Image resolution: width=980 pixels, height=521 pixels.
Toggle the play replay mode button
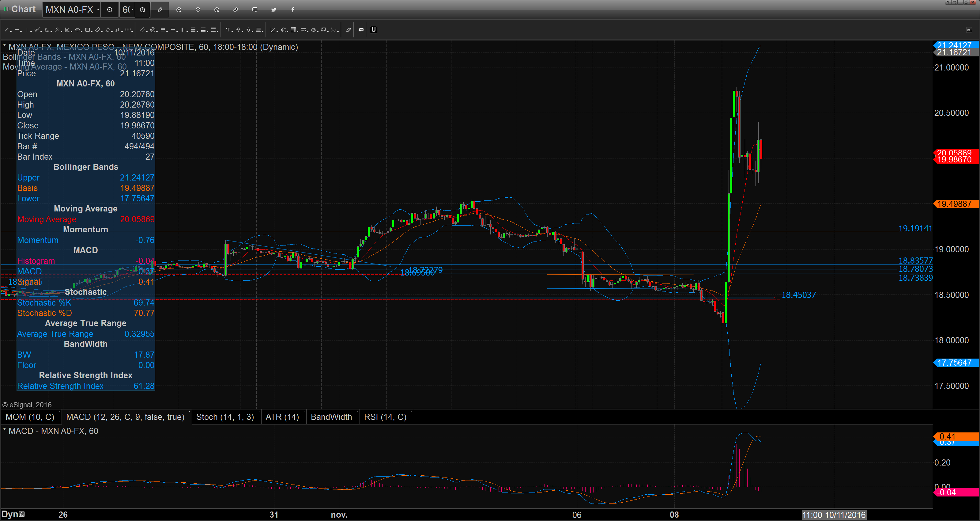tap(198, 10)
